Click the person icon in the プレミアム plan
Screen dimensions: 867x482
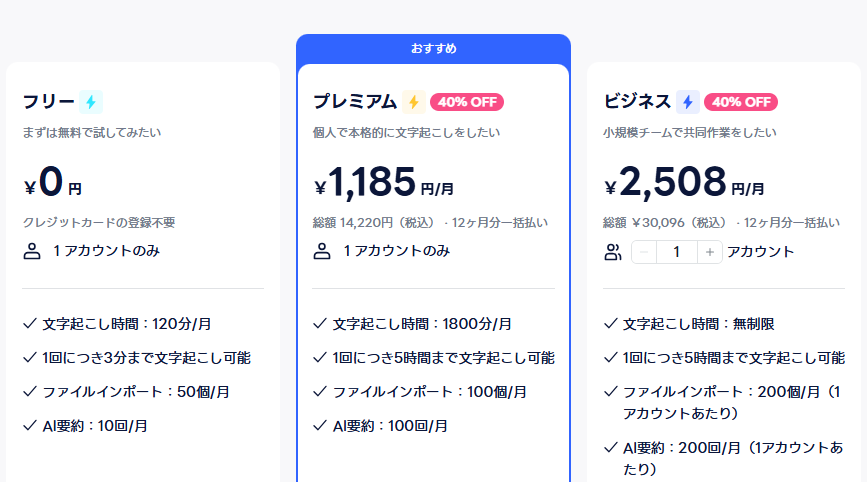322,251
